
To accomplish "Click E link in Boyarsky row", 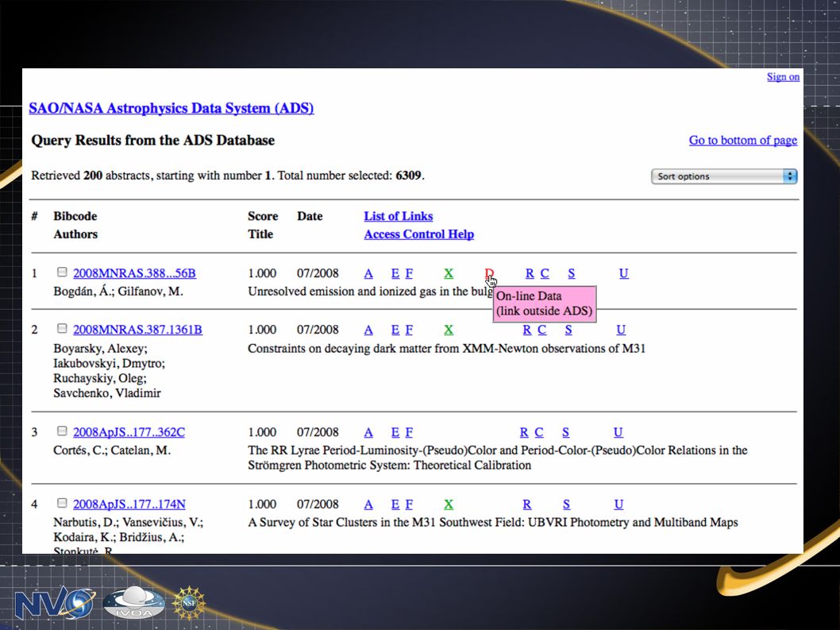I will coord(395,330).
